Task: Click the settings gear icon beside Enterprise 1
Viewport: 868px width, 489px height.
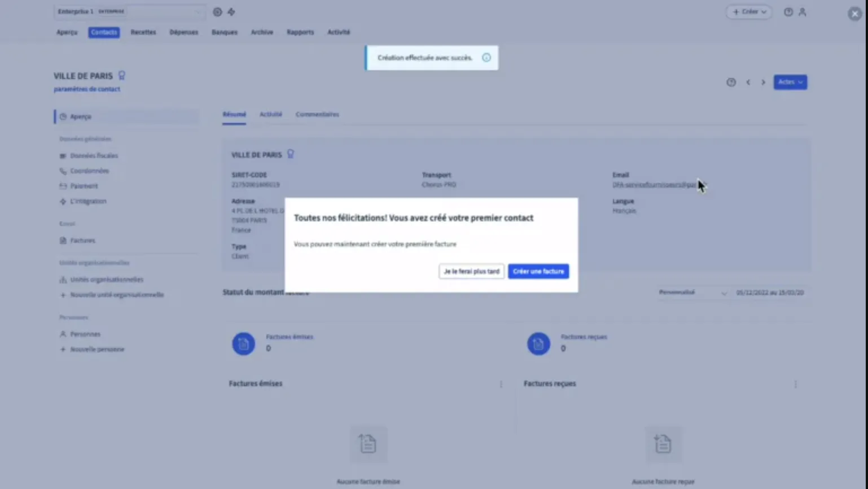Action: 217,12
